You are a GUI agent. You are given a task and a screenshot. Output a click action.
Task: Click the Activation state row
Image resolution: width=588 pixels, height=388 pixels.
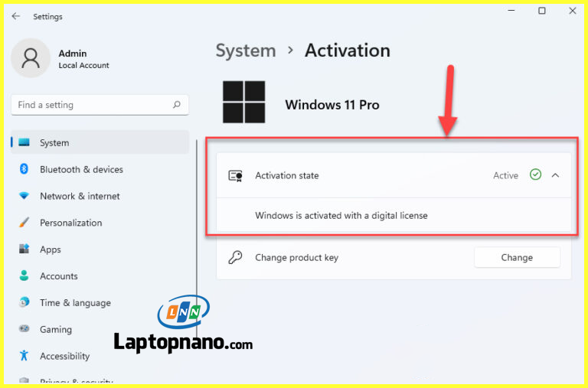click(x=394, y=175)
